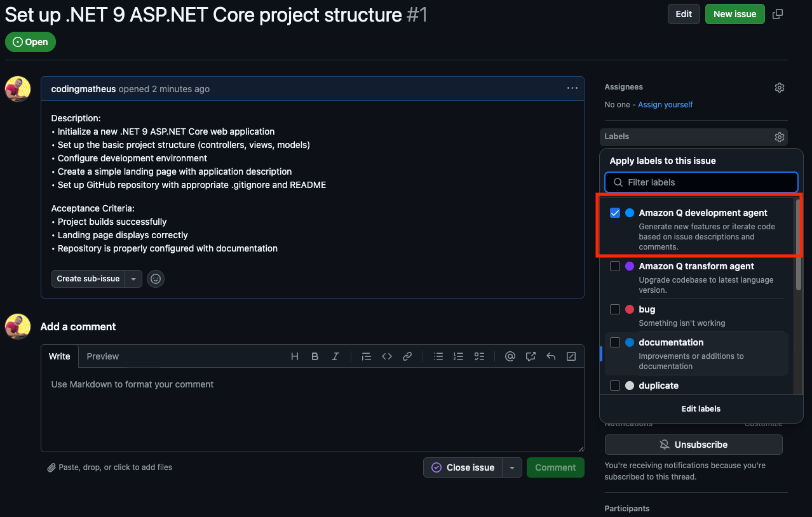Expand the Create sub-issue dropdown arrow
Screen dimensions: 812x517
point(133,279)
